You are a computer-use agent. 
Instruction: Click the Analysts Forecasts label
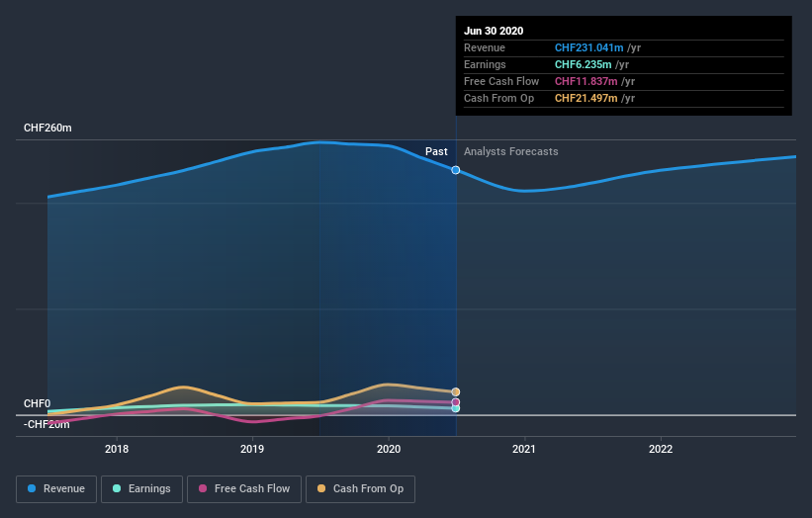point(511,151)
